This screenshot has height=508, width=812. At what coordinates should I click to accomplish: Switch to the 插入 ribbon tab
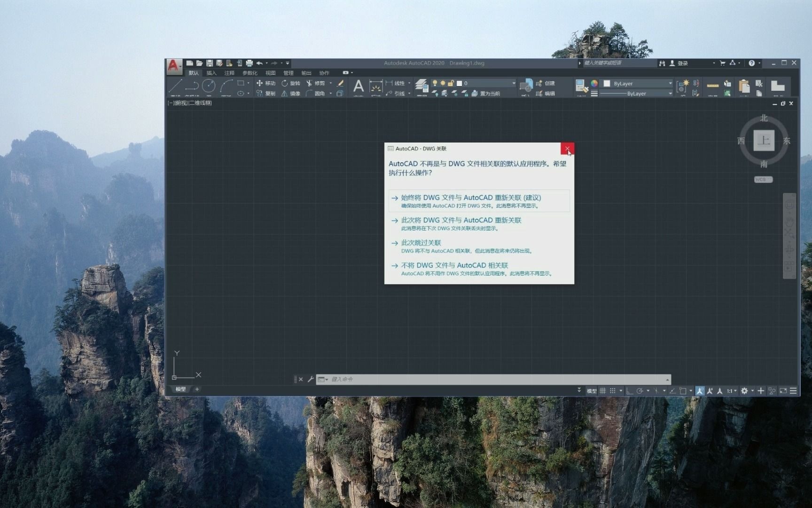(x=211, y=73)
